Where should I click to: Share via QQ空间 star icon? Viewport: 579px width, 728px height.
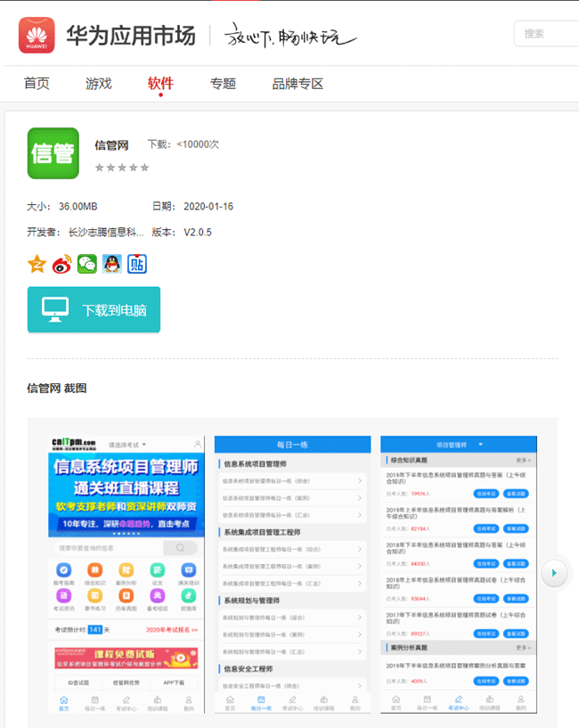pyautogui.click(x=37, y=264)
